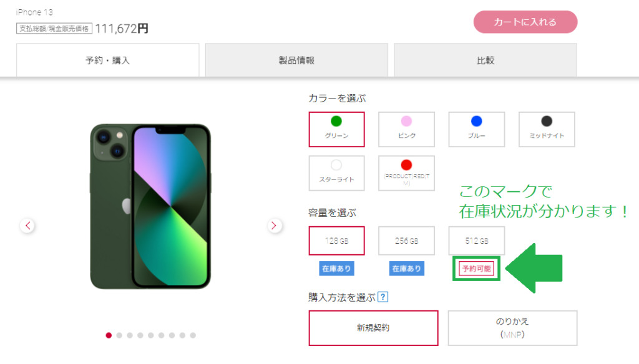Open the purchase method help question icon

click(x=383, y=297)
